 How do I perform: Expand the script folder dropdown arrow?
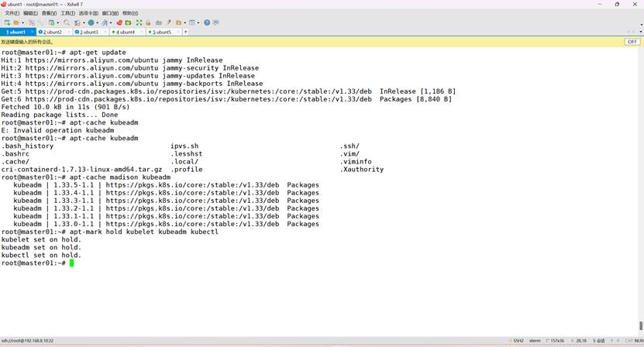(184, 22)
